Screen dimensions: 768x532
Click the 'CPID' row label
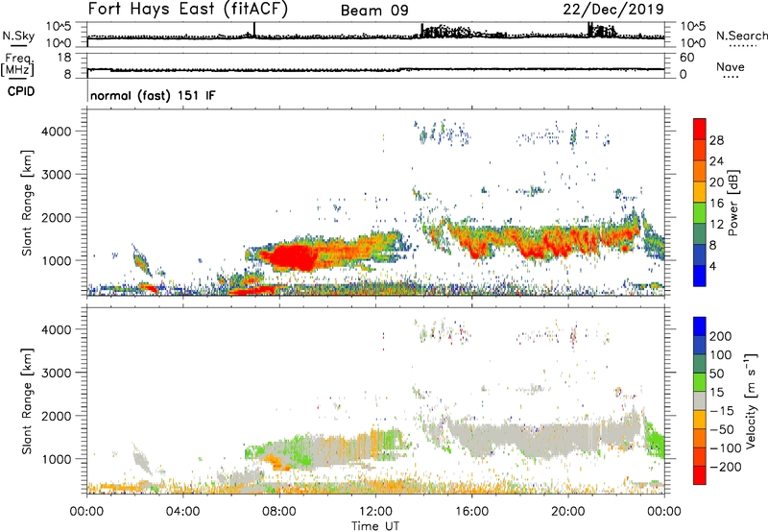coord(21,91)
